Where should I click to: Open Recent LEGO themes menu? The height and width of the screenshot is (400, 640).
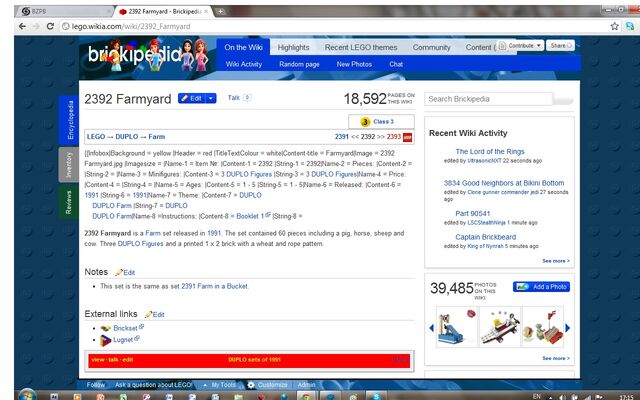361,47
